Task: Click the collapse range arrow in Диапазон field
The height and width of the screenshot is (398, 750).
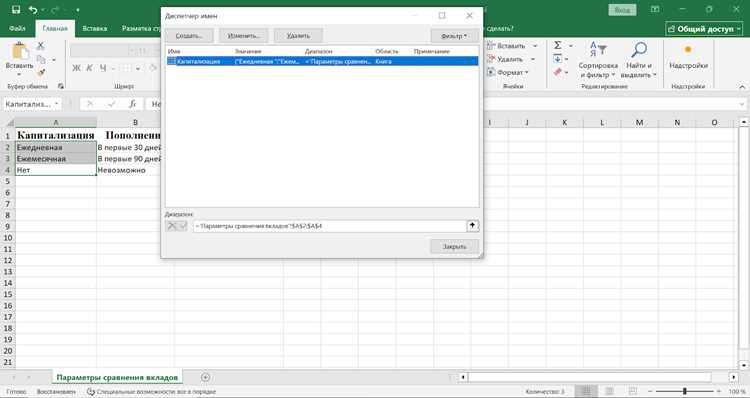Action: pos(473,226)
